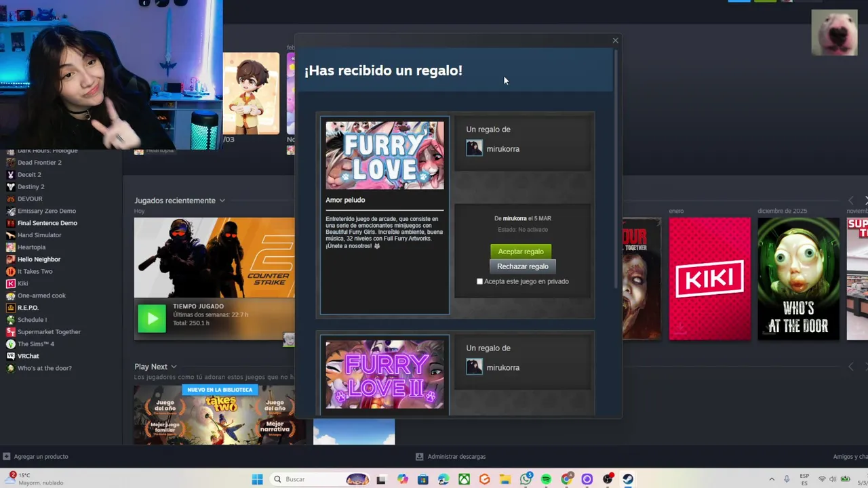Open KIKI game cover in recents
This screenshot has height=488, width=868.
[709, 279]
